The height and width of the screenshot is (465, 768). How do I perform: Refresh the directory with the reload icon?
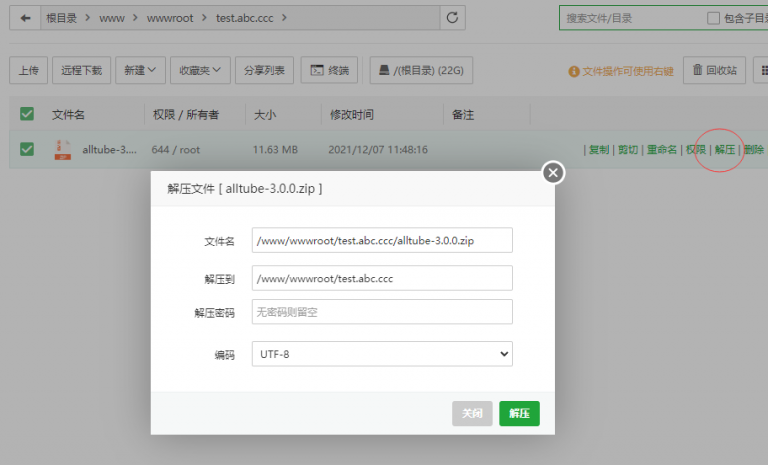pyautogui.click(x=453, y=18)
